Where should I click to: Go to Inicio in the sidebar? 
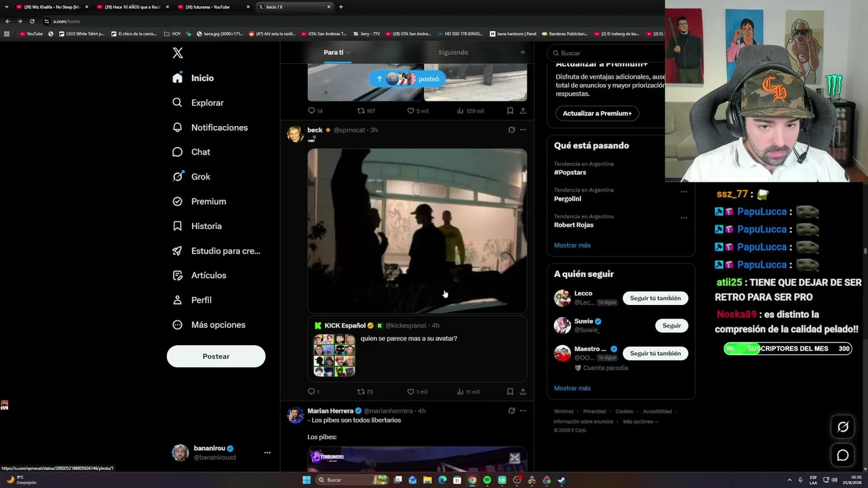coord(193,78)
